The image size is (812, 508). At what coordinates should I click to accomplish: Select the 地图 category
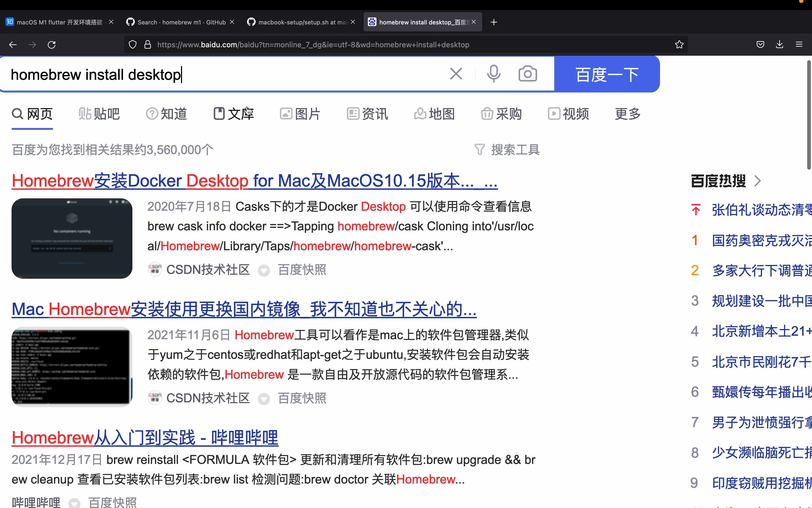(x=434, y=114)
